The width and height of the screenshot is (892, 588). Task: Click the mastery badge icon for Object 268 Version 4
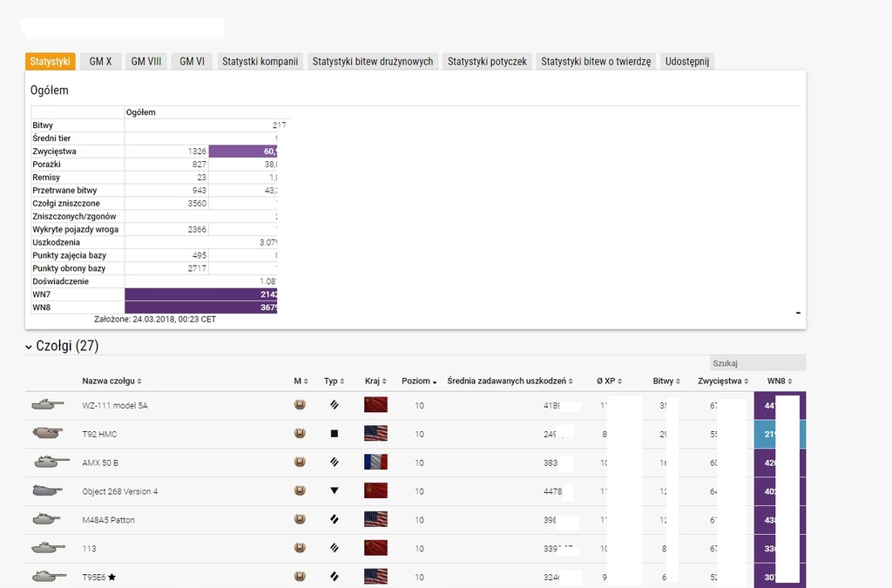[300, 490]
